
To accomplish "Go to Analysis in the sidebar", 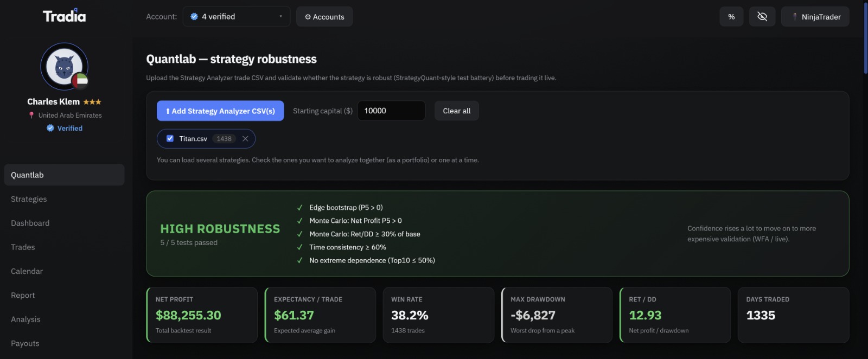I will [64, 319].
